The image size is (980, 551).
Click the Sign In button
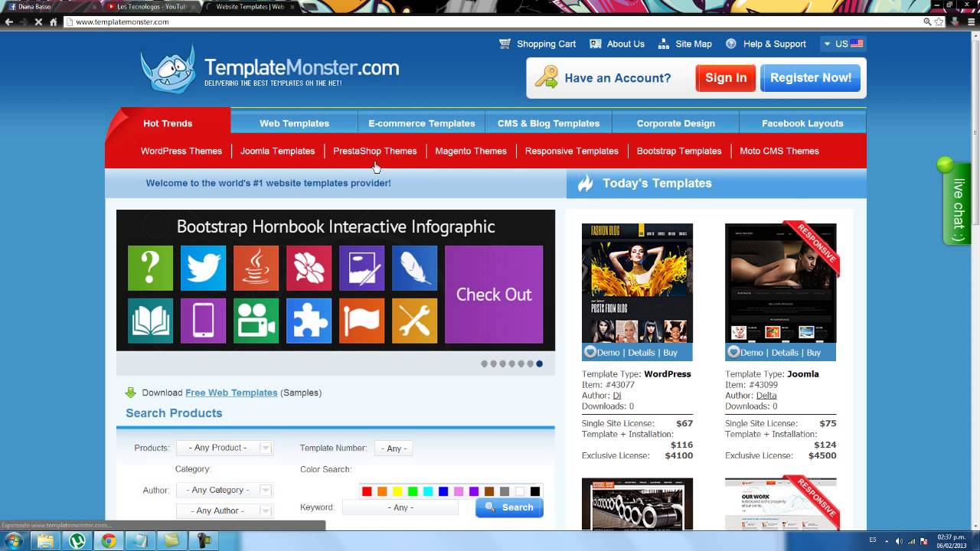726,78
